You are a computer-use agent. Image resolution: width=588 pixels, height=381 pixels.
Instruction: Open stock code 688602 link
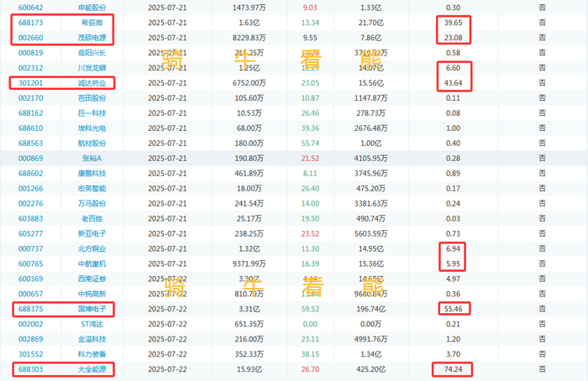(31, 174)
